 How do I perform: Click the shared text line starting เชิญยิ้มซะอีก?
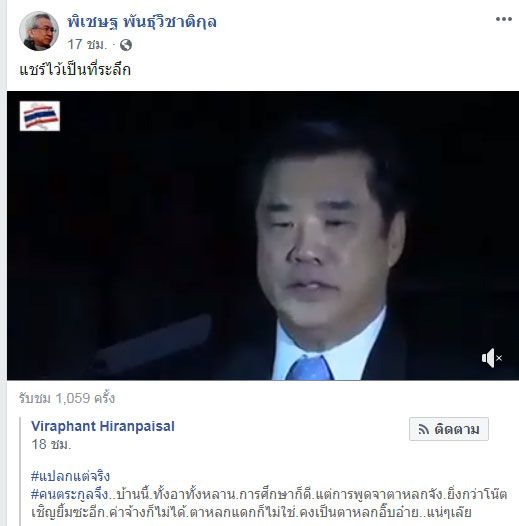[x=252, y=513]
